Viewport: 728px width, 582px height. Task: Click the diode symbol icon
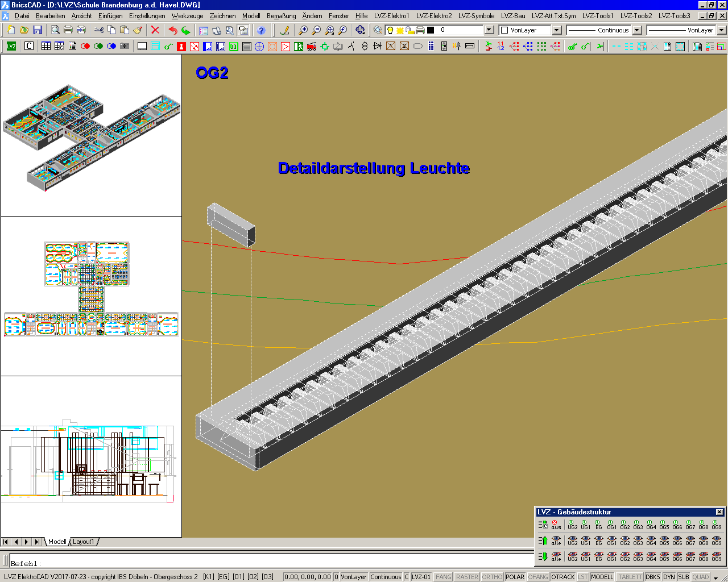tap(378, 46)
